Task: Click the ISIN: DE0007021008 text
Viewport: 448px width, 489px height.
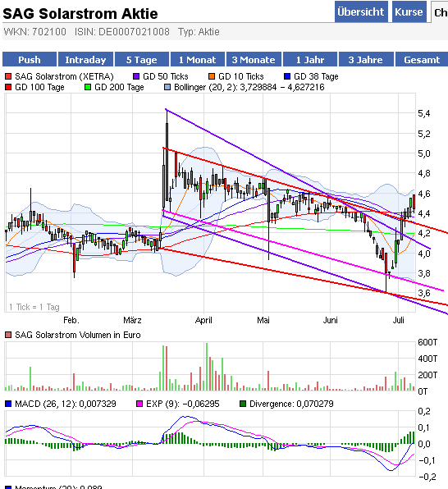Action: (122, 32)
